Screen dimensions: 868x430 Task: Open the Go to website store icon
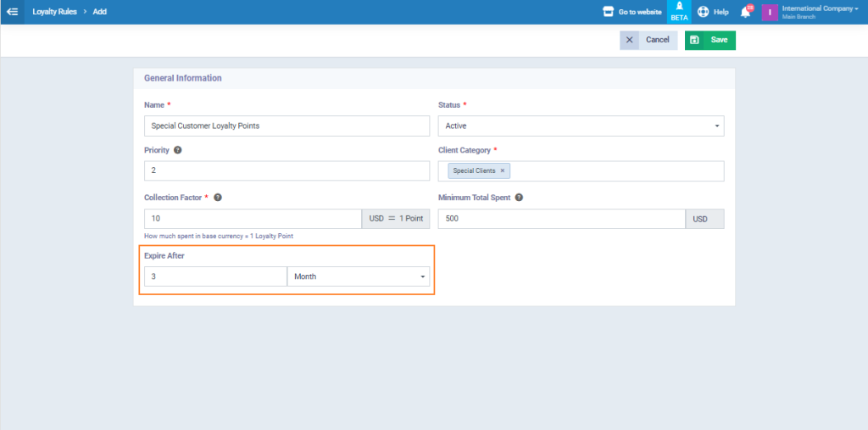tap(608, 12)
